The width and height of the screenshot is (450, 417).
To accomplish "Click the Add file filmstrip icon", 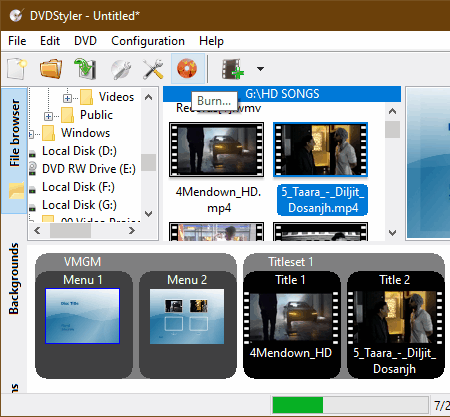I will [x=233, y=69].
